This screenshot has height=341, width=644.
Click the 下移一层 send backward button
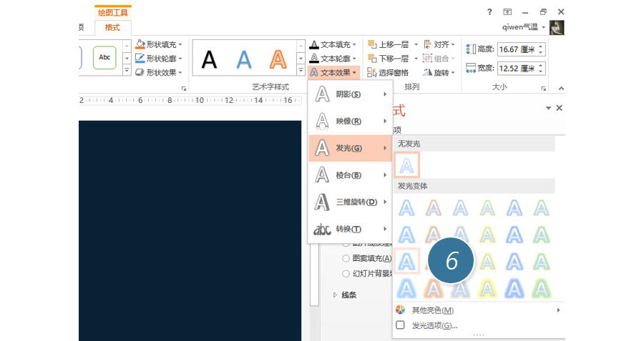coord(389,59)
